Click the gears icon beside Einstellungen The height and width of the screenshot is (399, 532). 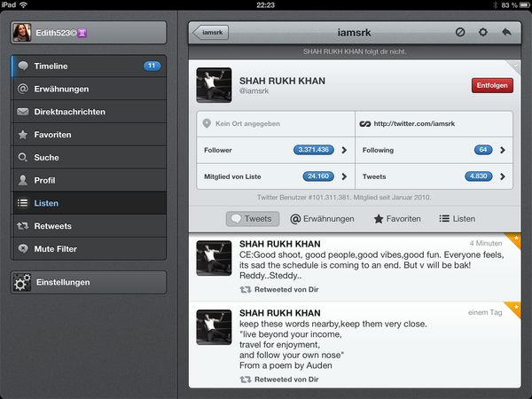(22, 282)
